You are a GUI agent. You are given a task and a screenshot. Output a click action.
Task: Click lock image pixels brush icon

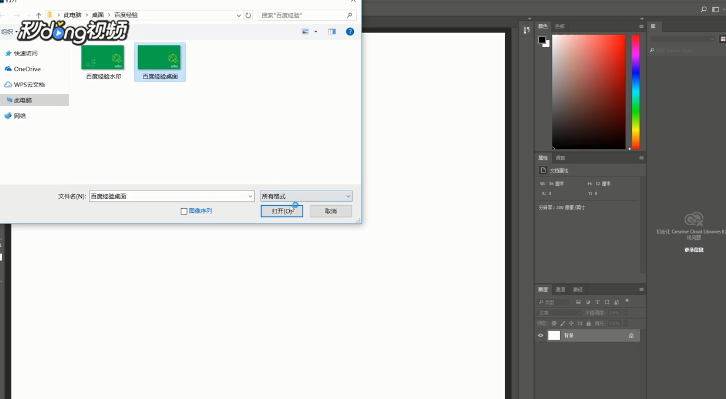coord(563,324)
